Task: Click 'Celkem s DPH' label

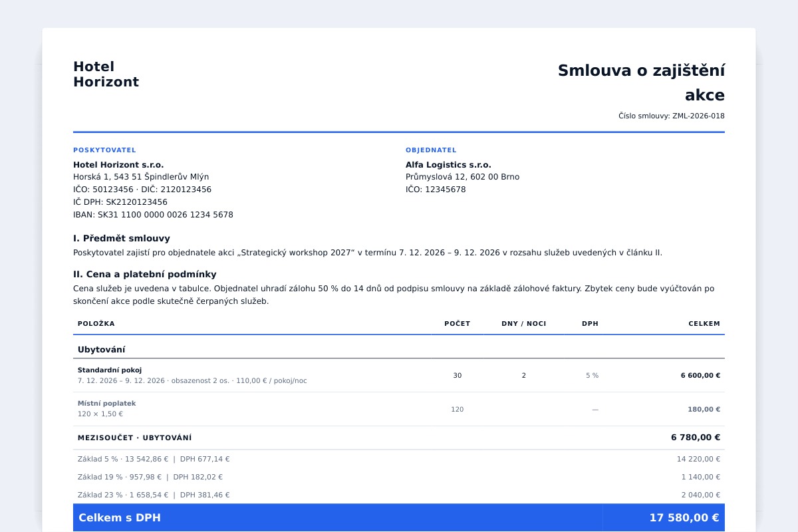Action: pos(120,517)
